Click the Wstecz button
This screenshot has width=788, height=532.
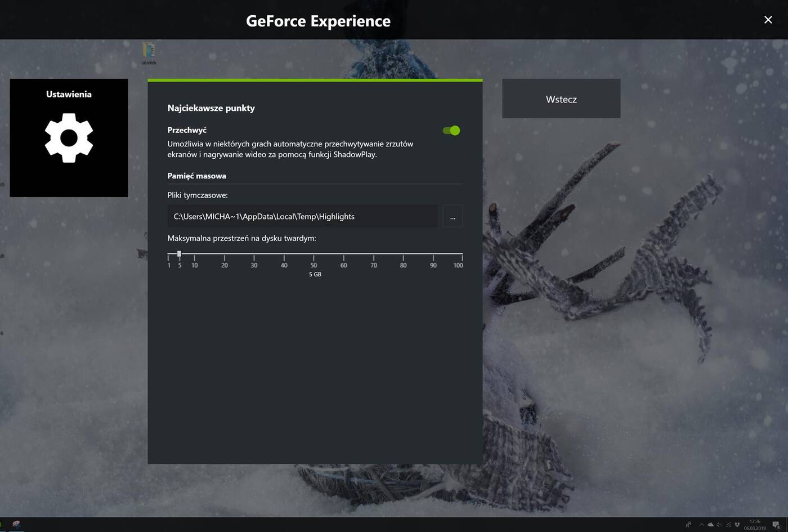[561, 99]
